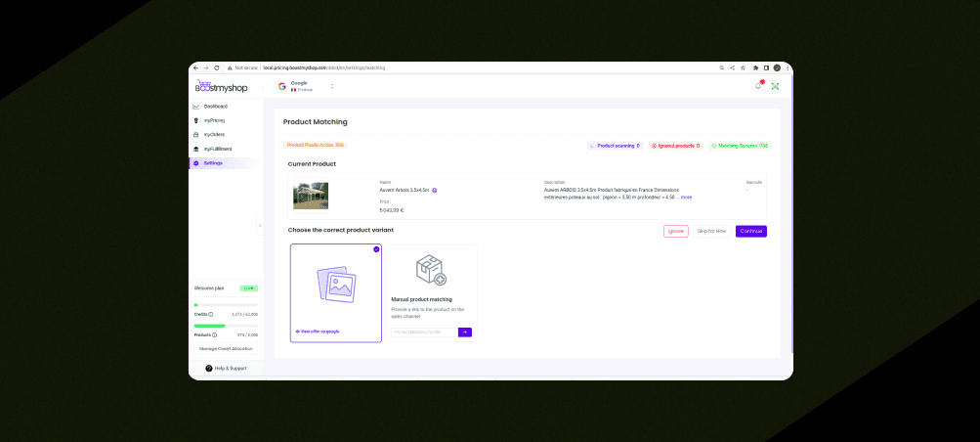Open browser zoom magnifier icon
The width and height of the screenshot is (980, 442).
[722, 67]
